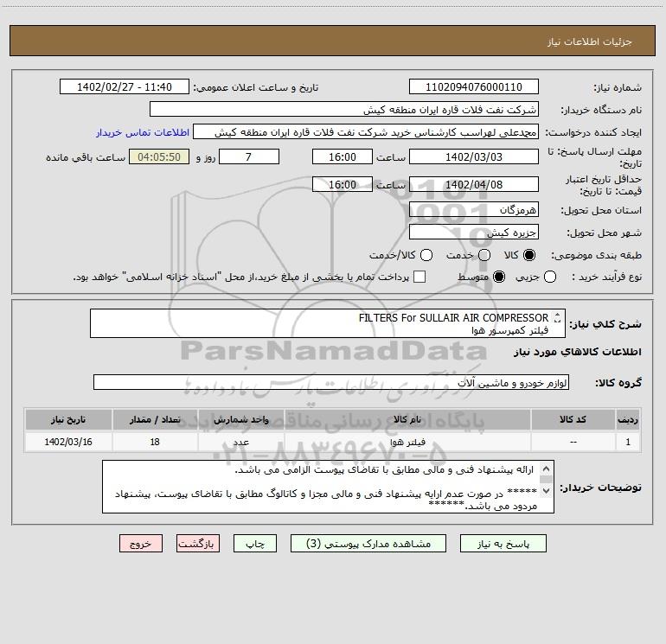Viewport: 666px width, 644px height.
Task: Click the خروج exit button
Action: [141, 544]
